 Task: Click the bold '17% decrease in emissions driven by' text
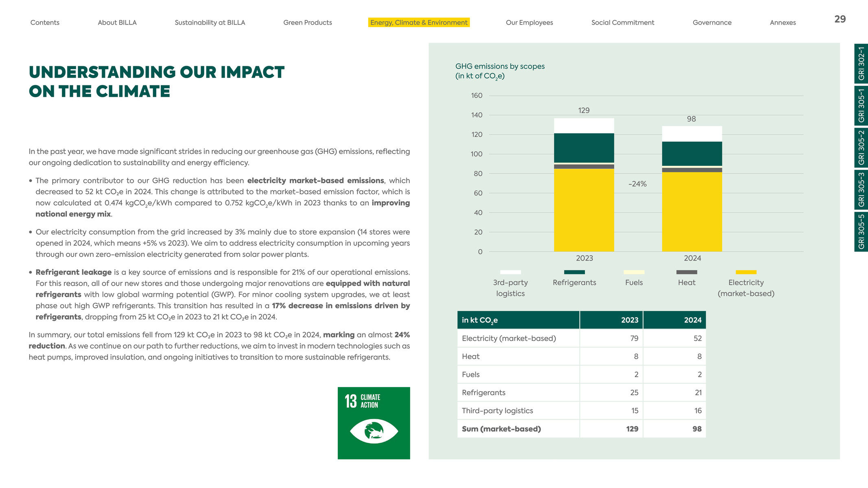click(x=341, y=306)
